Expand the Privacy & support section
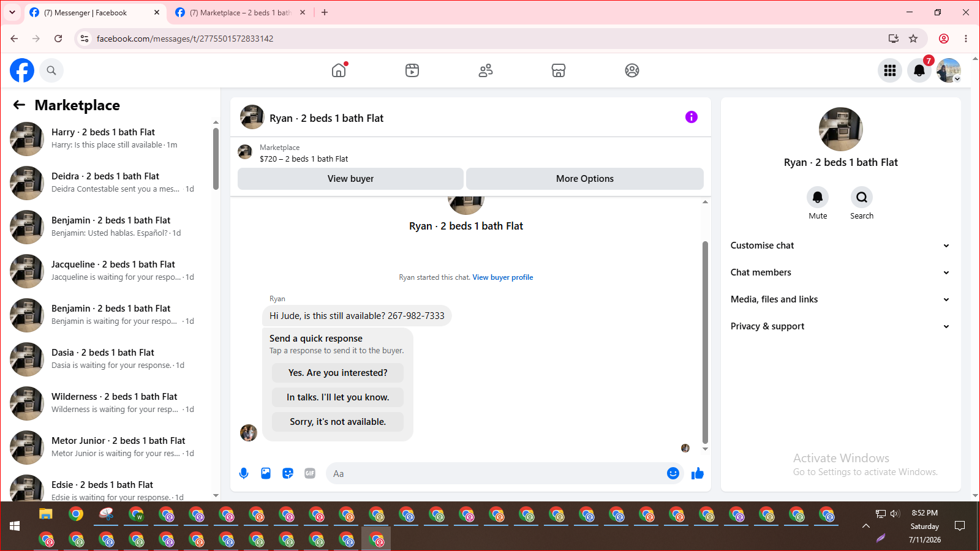This screenshot has height=551, width=980. (x=840, y=326)
